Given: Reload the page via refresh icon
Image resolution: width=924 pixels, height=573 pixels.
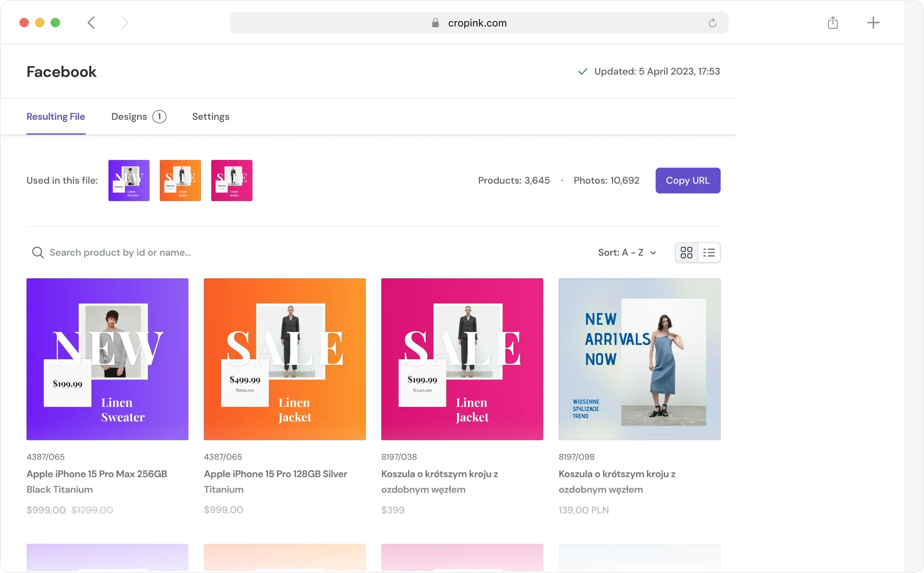Looking at the screenshot, I should 712,23.
